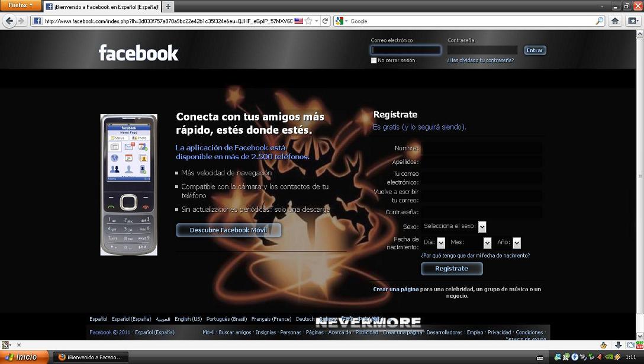Open the Buscar amigos footer link
The height and width of the screenshot is (364, 644).
tap(234, 333)
